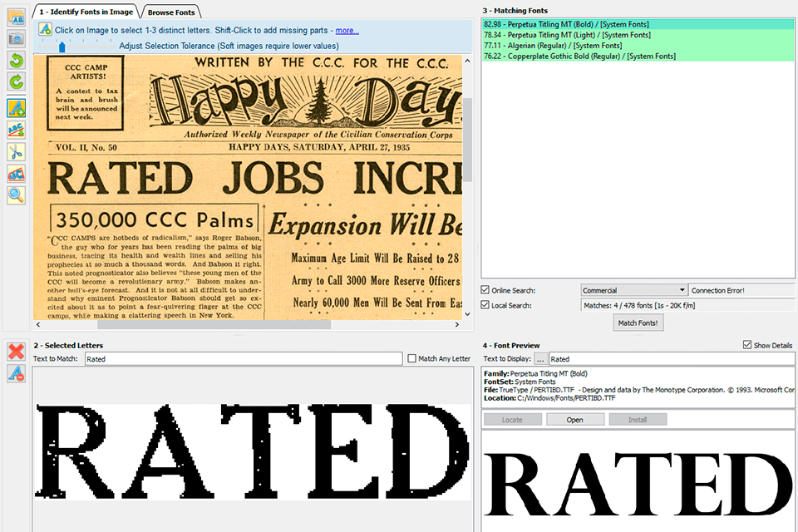
Task: Select the ABC perspective skew tool icon
Action: click(x=16, y=174)
